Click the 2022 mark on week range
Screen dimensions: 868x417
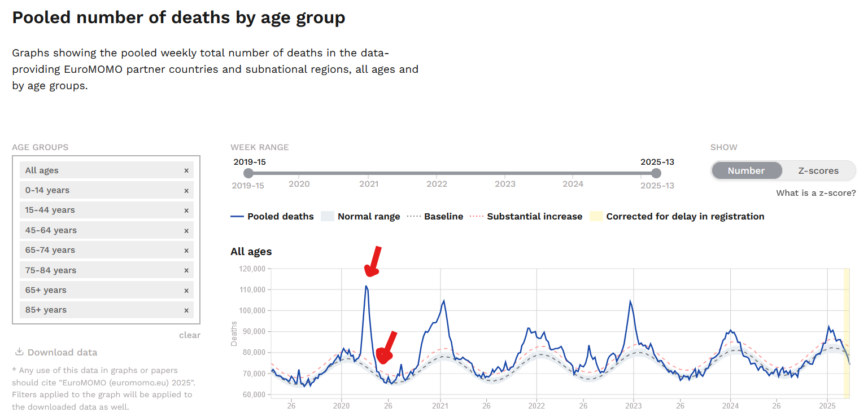tap(437, 183)
